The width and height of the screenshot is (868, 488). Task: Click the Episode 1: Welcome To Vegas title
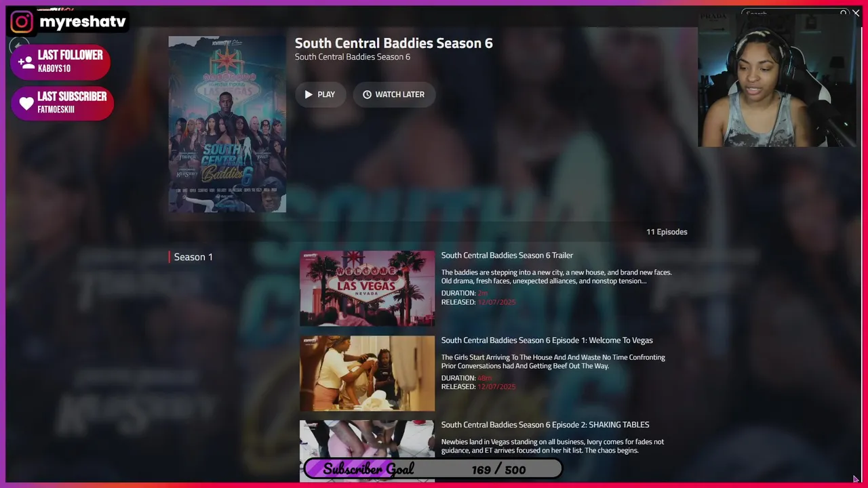pos(547,340)
